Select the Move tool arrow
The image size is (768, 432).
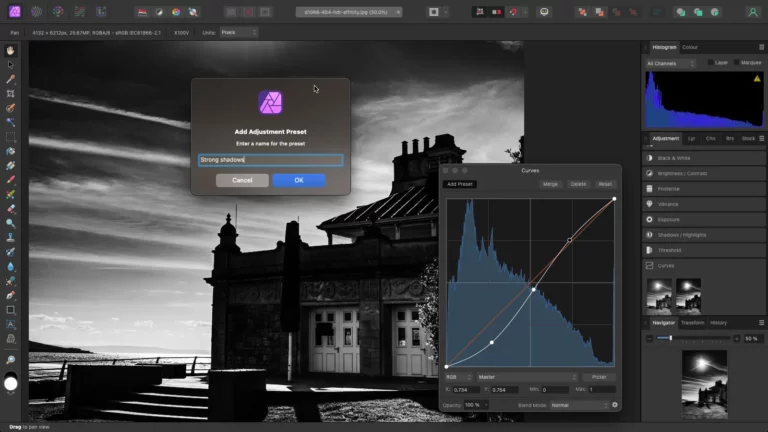[x=10, y=64]
